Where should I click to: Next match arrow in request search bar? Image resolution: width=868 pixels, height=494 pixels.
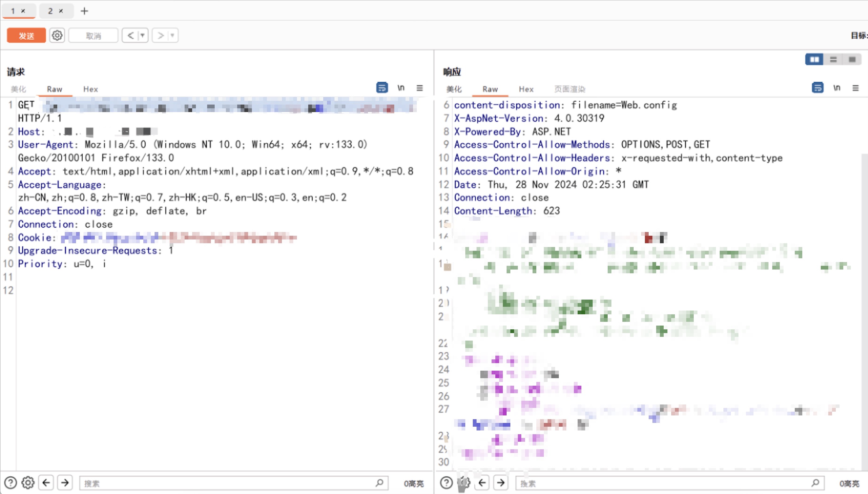tap(65, 482)
